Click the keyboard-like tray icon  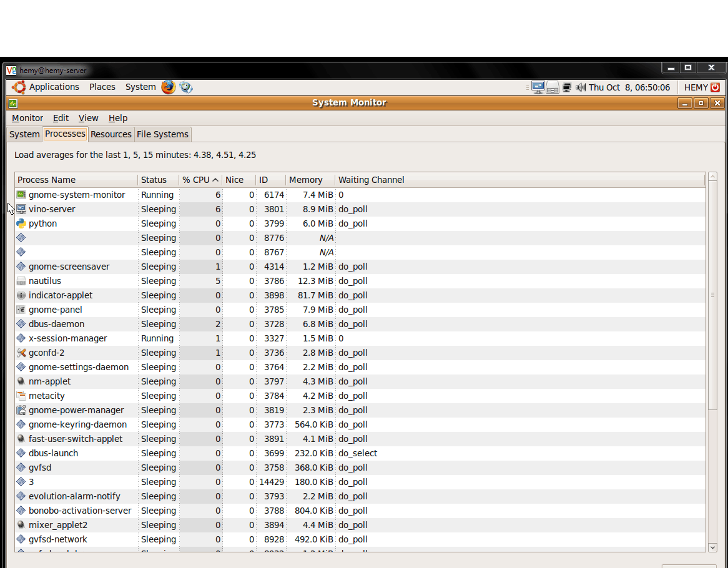pos(553,87)
